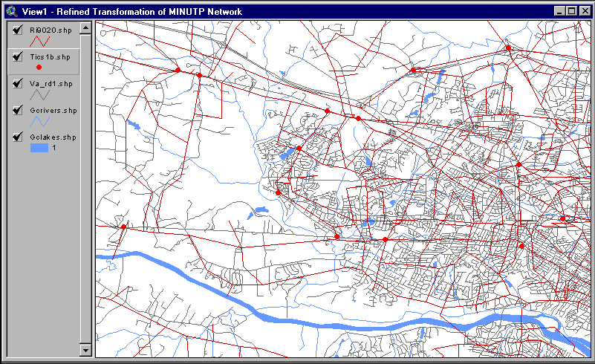This screenshot has height=364, width=595.
Task: Click legend value 1 under Gclakes.shp
Action: click(54, 148)
